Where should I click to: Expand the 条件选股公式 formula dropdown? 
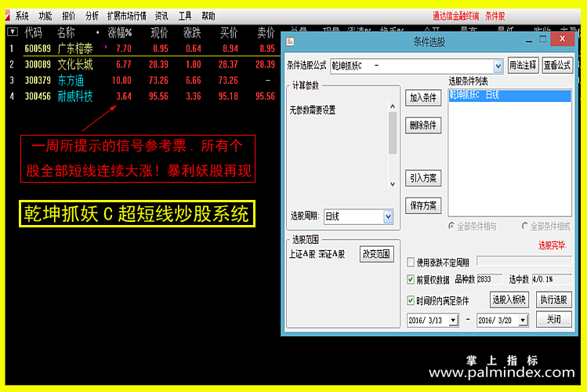pos(498,67)
